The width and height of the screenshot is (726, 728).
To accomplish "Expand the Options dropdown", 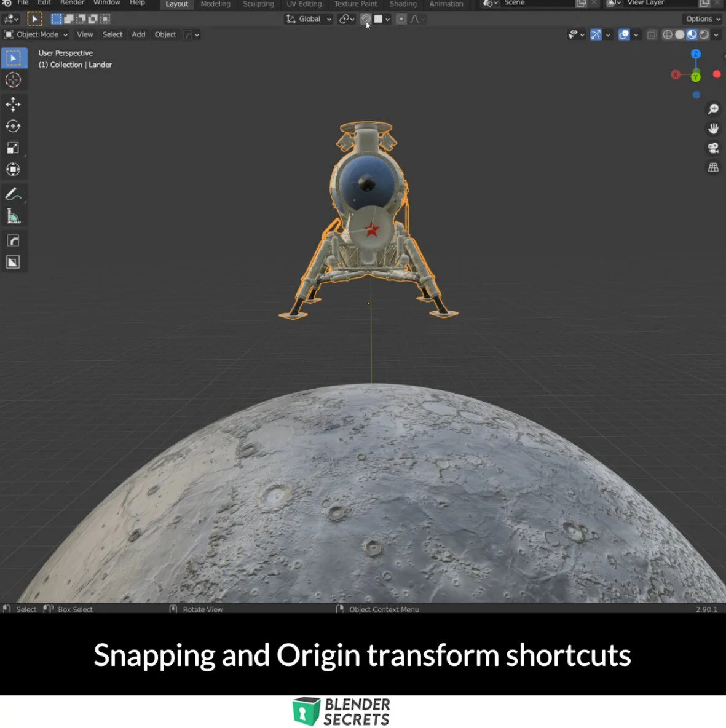I will 703,19.
